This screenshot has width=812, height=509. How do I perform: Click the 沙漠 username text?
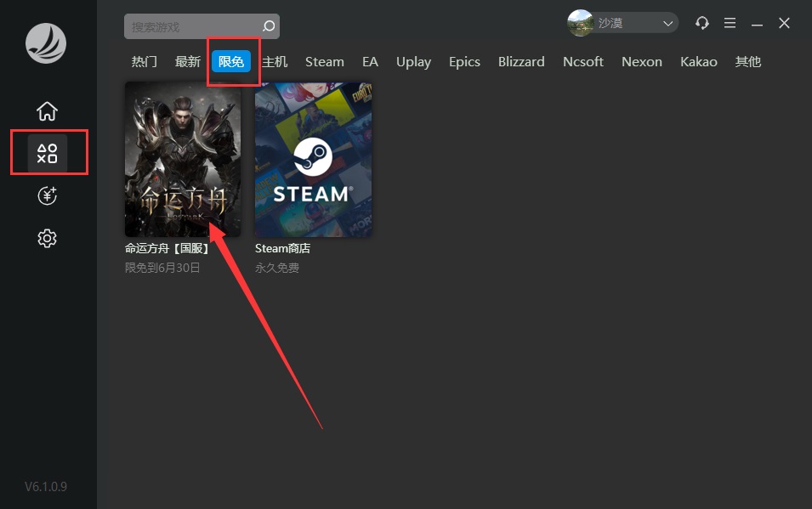pyautogui.click(x=610, y=23)
